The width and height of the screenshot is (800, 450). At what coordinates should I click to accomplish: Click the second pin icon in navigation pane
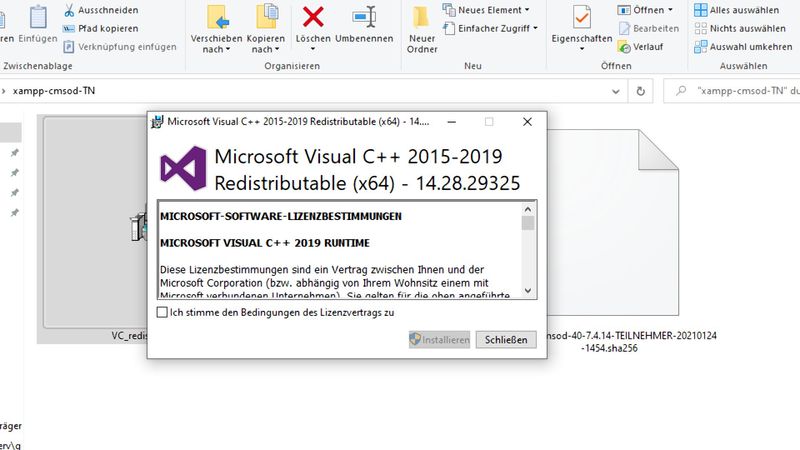[15, 172]
